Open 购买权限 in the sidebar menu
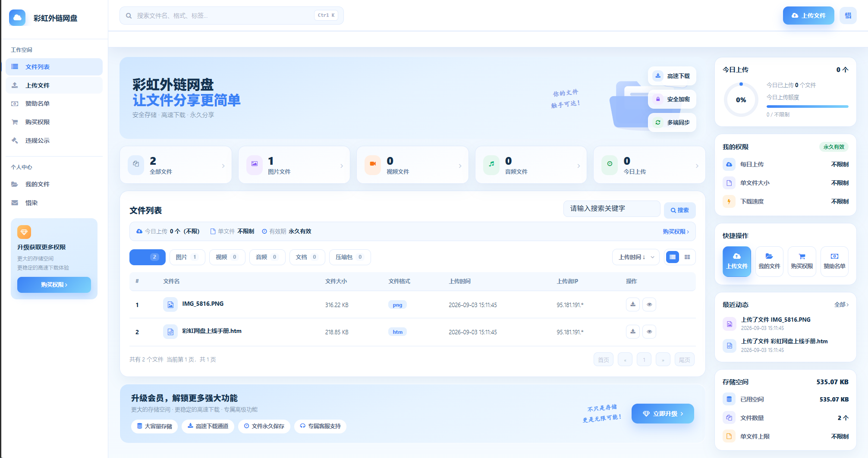 pyautogui.click(x=54, y=122)
